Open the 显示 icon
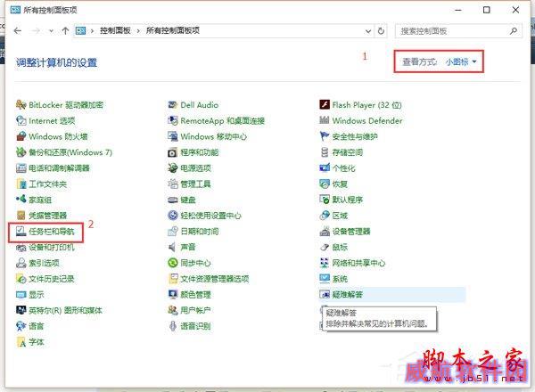535x392 pixels. [21, 294]
